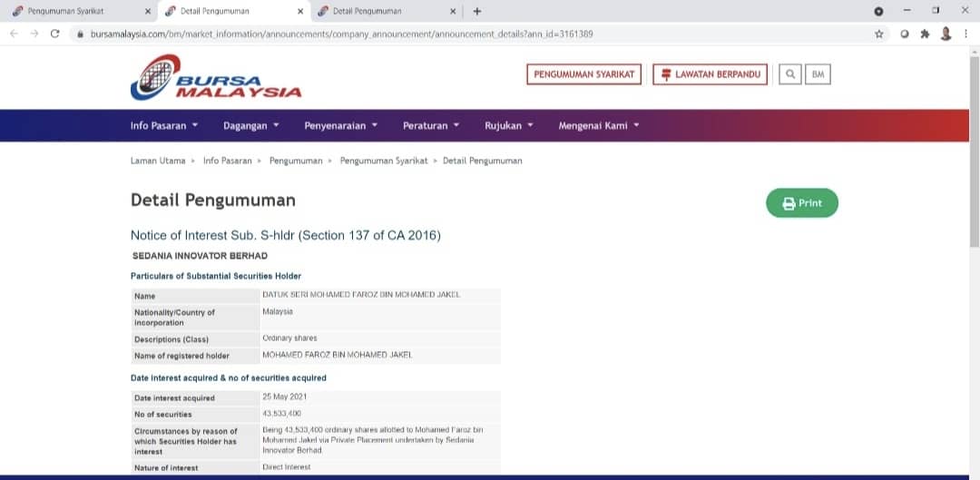Expand the Info Pasaran menu
This screenshot has width=980, height=480.
point(164,125)
